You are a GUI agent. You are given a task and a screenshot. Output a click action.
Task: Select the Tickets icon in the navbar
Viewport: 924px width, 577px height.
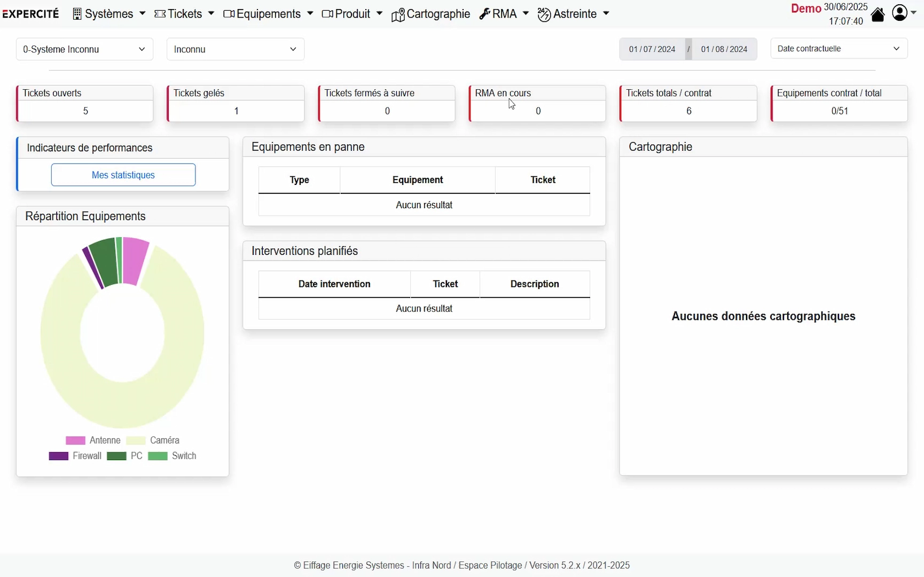(x=160, y=14)
